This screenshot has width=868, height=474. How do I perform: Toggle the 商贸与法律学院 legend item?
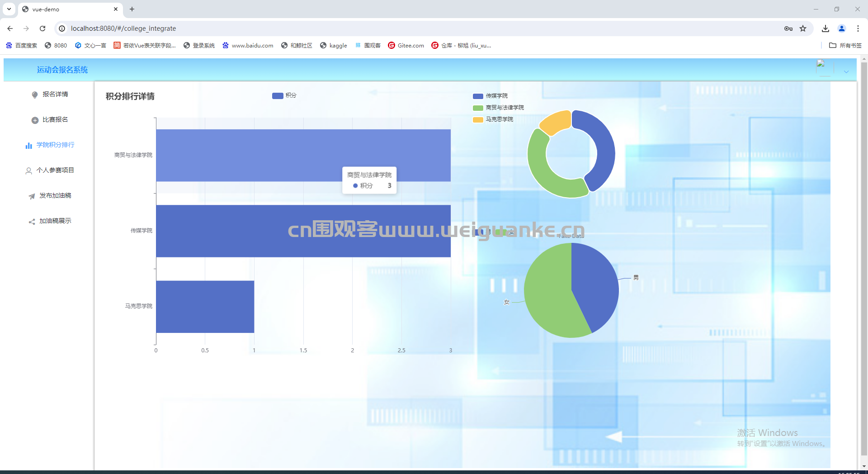(498, 108)
